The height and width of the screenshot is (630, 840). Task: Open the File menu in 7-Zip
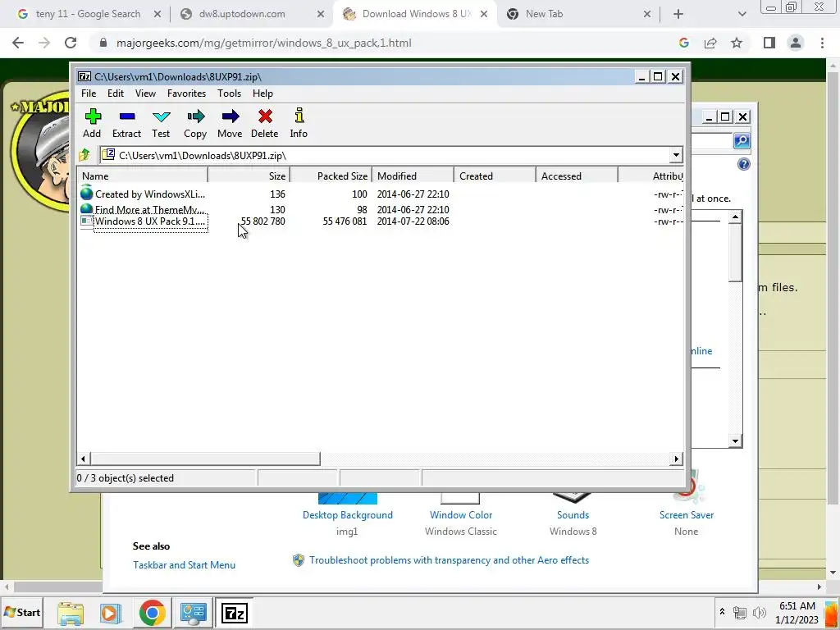click(89, 94)
